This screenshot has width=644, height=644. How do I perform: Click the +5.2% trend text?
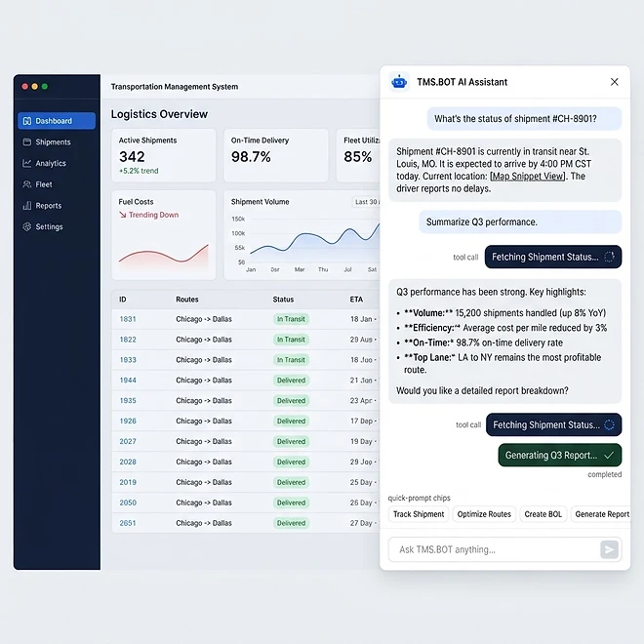139,171
